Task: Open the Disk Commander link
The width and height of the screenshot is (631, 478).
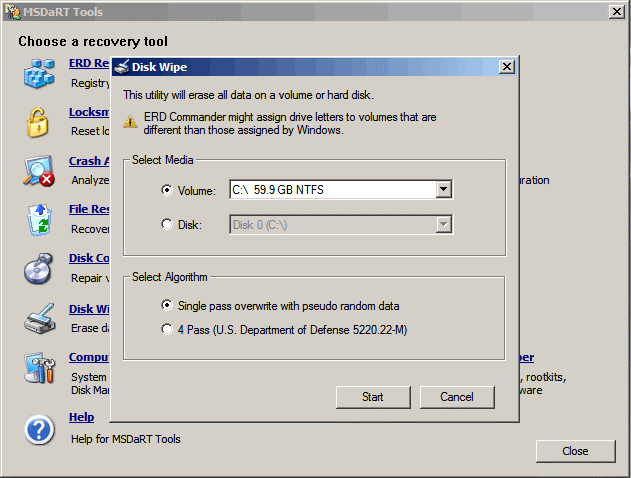Action: point(89,258)
